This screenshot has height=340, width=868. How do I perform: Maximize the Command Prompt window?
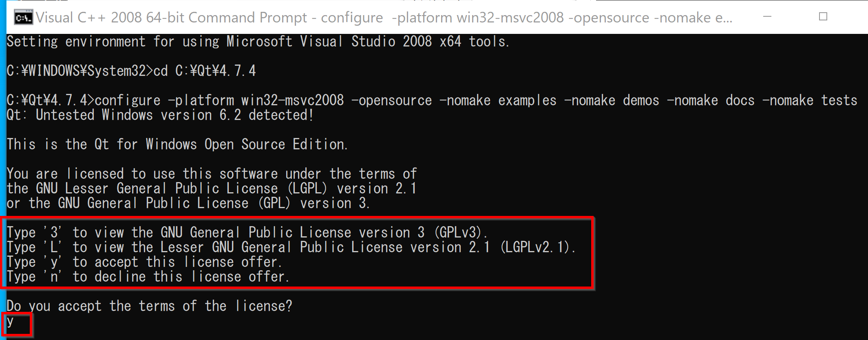823,17
